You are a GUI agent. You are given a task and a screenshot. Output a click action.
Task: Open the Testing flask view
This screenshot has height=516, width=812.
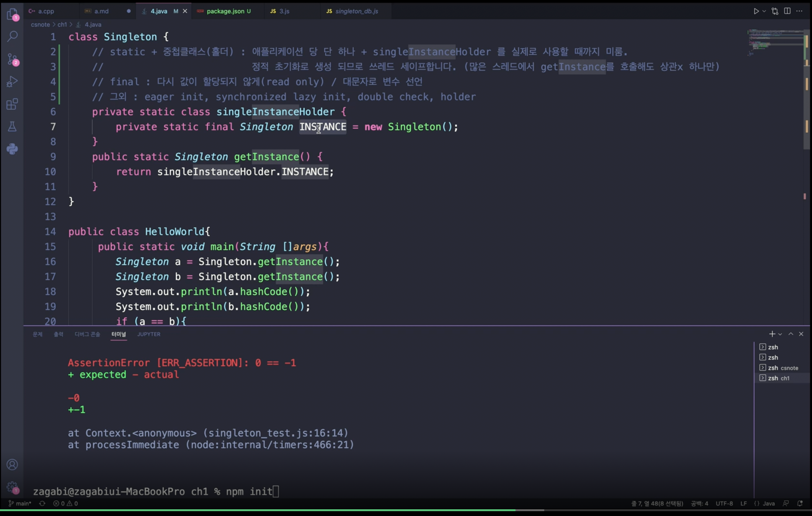pyautogui.click(x=12, y=127)
